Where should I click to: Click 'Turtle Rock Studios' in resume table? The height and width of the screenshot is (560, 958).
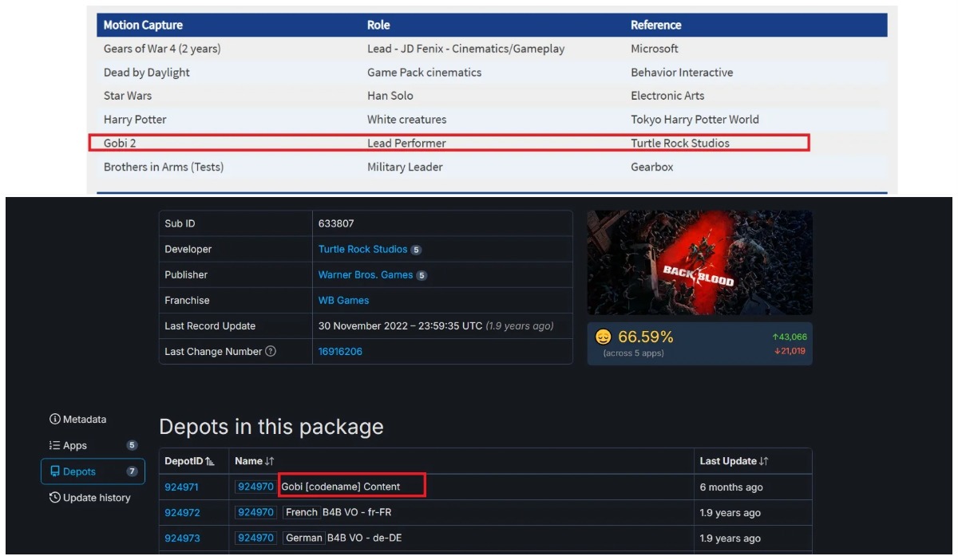(x=680, y=144)
